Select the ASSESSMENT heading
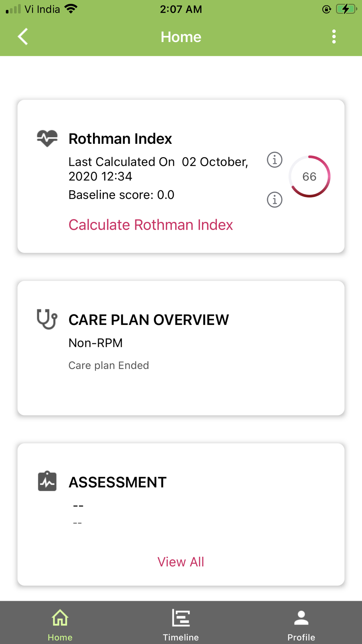Screen dimensions: 362x644 coord(118,482)
